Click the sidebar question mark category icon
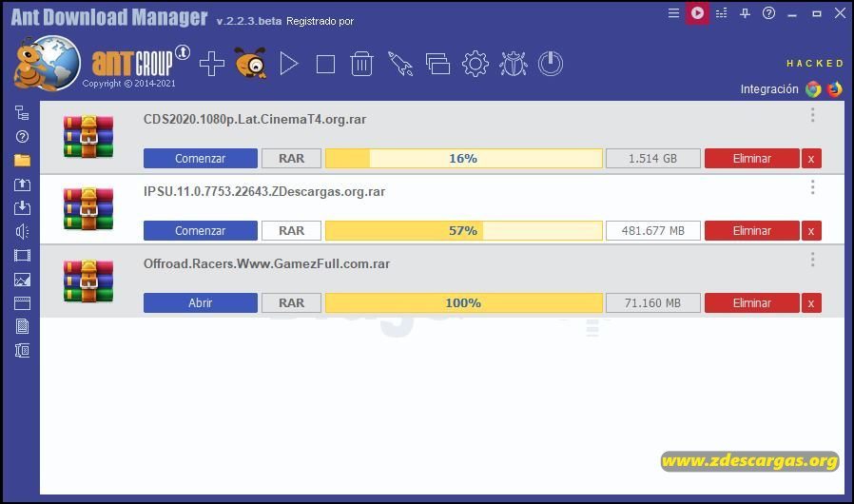854x504 pixels. [x=22, y=137]
